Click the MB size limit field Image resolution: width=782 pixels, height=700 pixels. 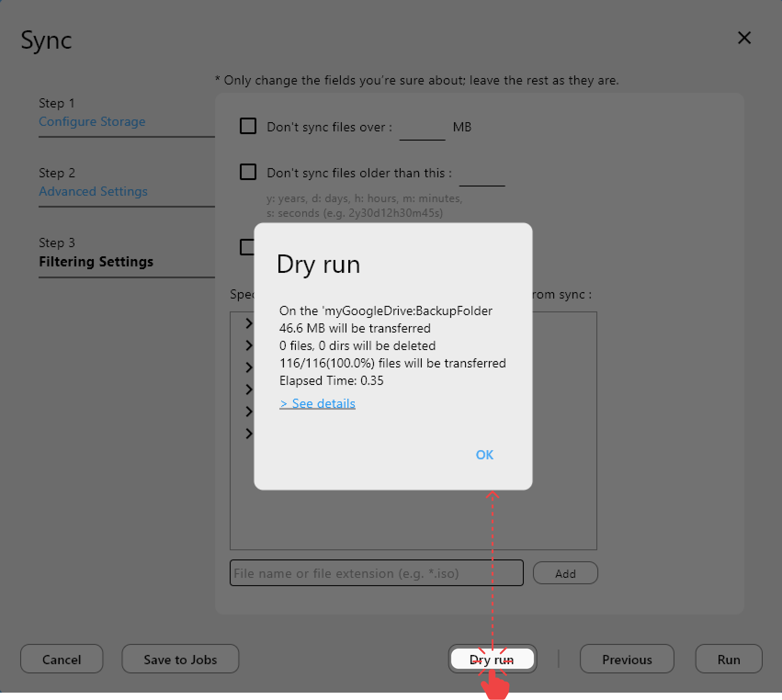[x=422, y=130]
